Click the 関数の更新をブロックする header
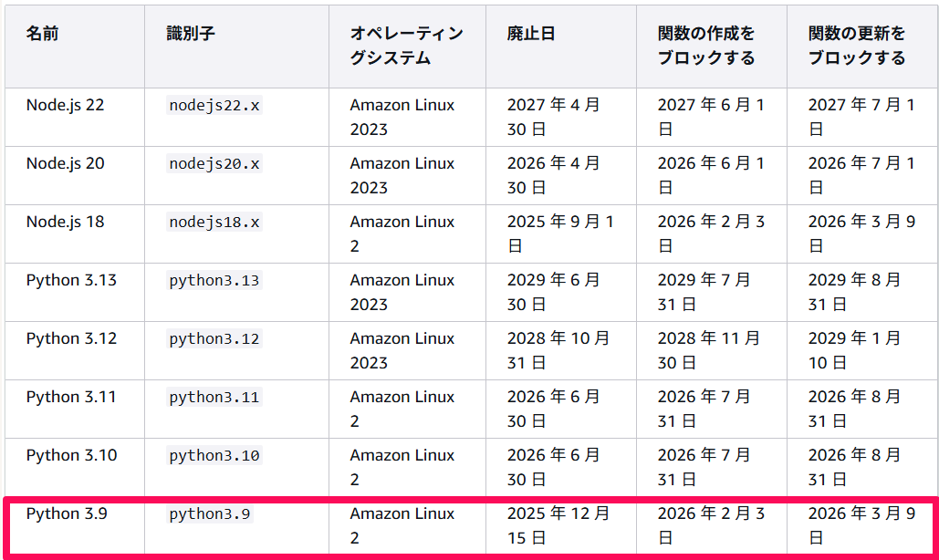This screenshot has width=939, height=560. pos(856,46)
